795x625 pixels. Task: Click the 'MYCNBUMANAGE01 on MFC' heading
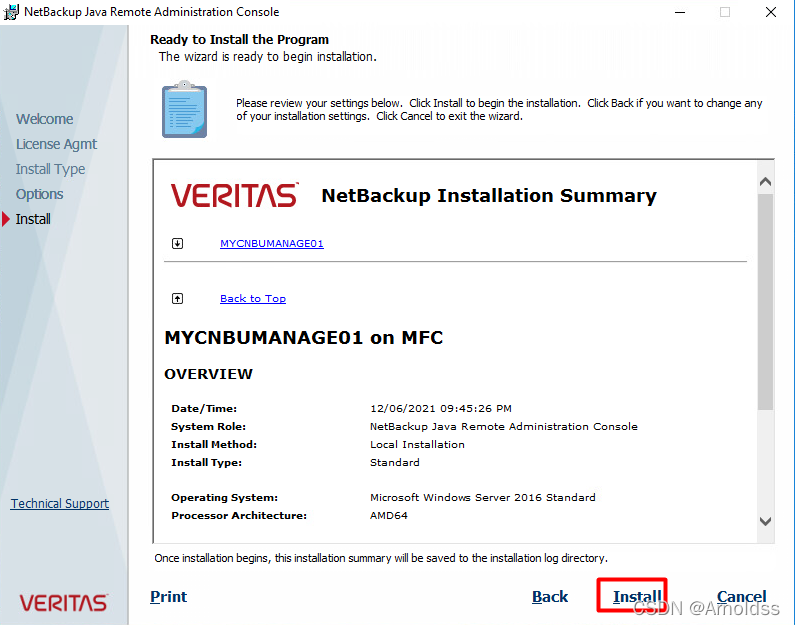pyautogui.click(x=304, y=338)
